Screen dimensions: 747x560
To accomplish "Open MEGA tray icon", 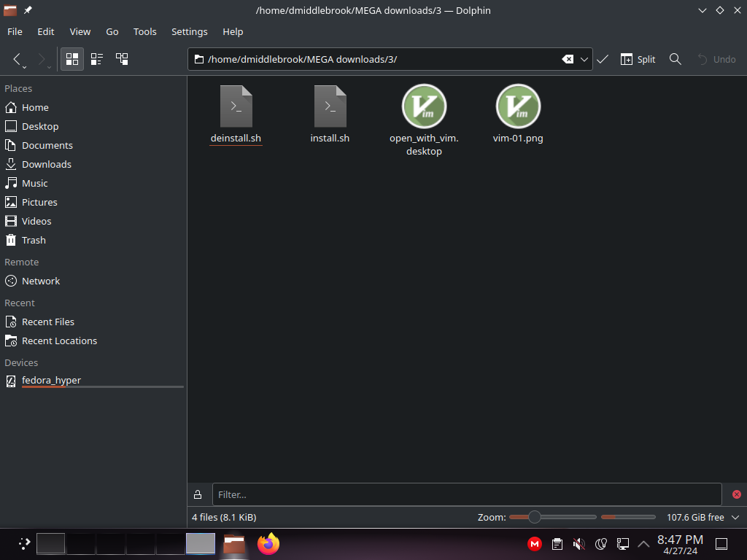I will (535, 544).
